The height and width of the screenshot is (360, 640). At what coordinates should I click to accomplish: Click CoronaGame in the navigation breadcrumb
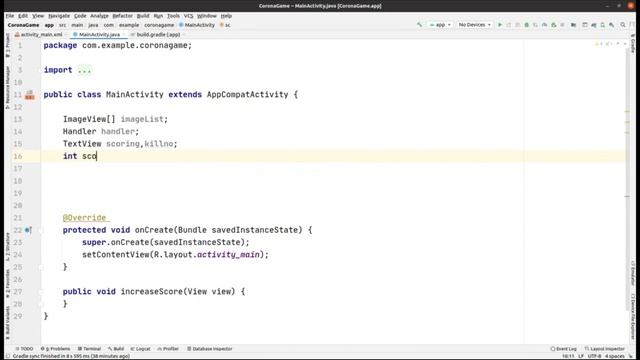(x=23, y=25)
